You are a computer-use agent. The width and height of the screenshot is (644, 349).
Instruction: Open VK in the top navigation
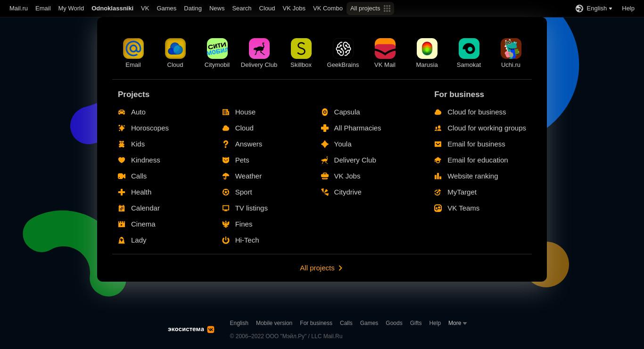pyautogui.click(x=145, y=8)
